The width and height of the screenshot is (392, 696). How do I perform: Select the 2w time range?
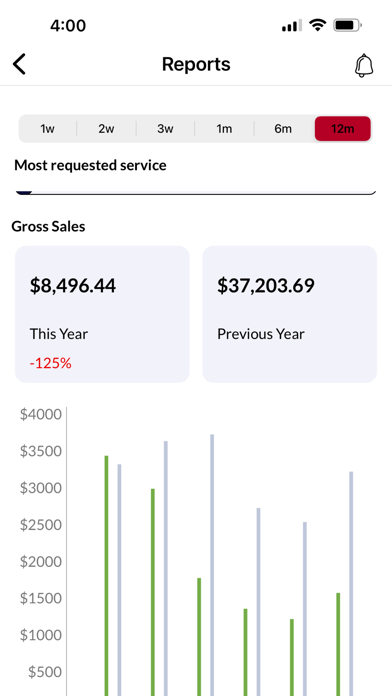[107, 129]
